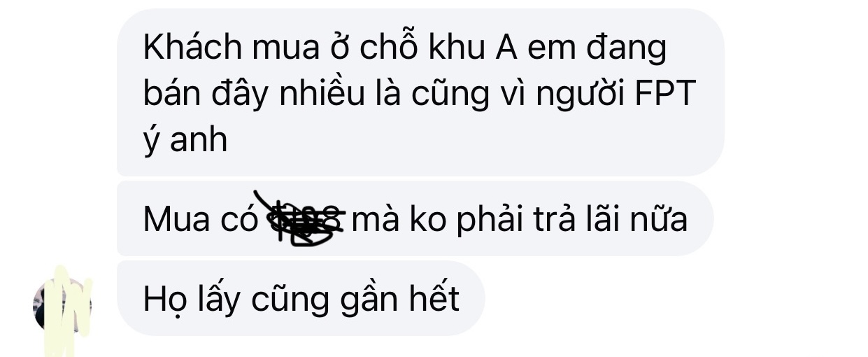The height and width of the screenshot is (357, 868).
Task: Tap the "Mua có ... mà ko phải trả lãi nữa" message
Action: (415, 218)
